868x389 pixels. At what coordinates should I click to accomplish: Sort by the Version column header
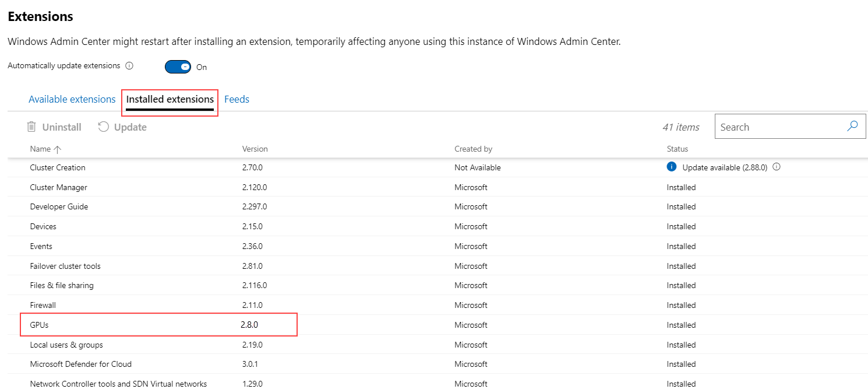[x=255, y=149]
